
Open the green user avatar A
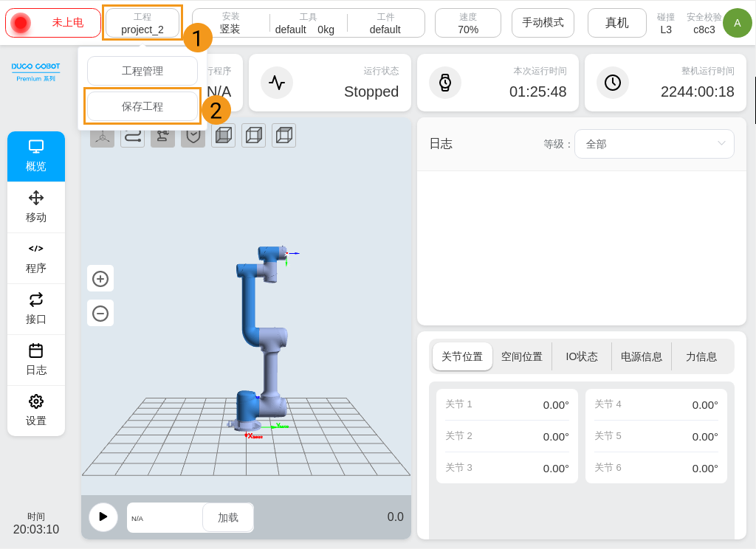738,23
